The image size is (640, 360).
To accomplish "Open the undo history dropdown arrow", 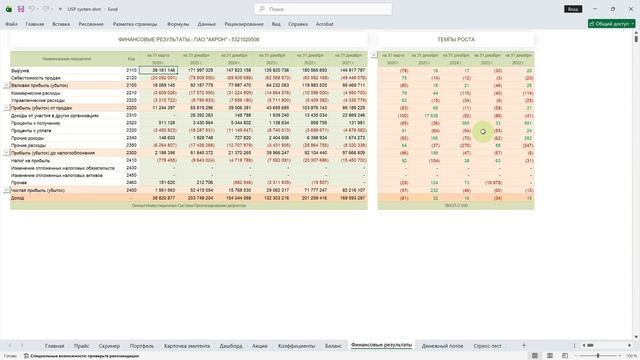I will 38,9.
